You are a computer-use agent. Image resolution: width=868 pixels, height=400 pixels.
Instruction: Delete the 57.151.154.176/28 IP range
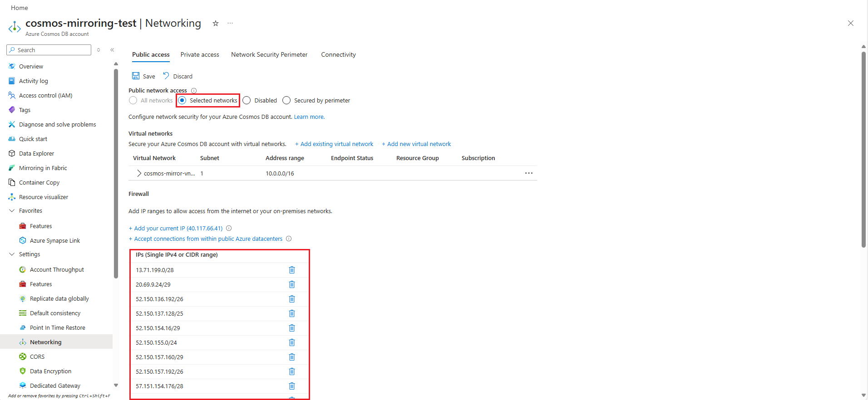coord(292,386)
